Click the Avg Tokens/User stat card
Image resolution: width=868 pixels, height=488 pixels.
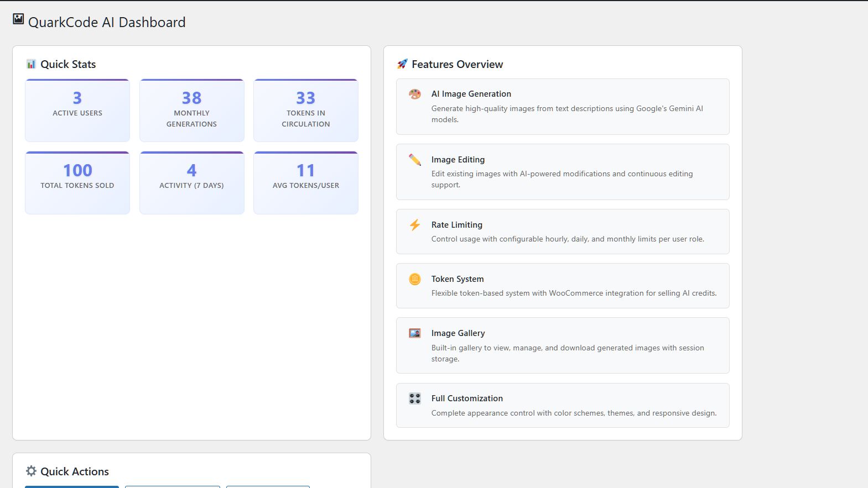coord(306,183)
